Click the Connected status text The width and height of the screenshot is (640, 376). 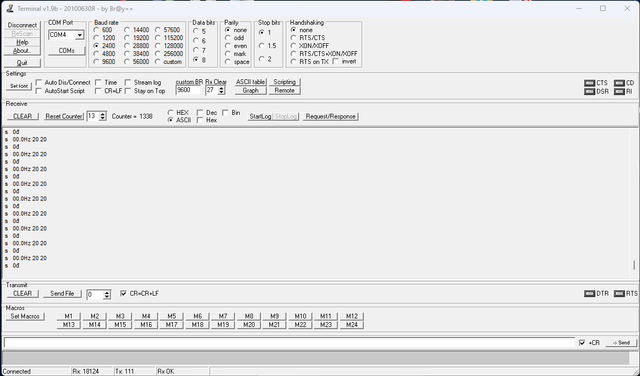coord(17,372)
